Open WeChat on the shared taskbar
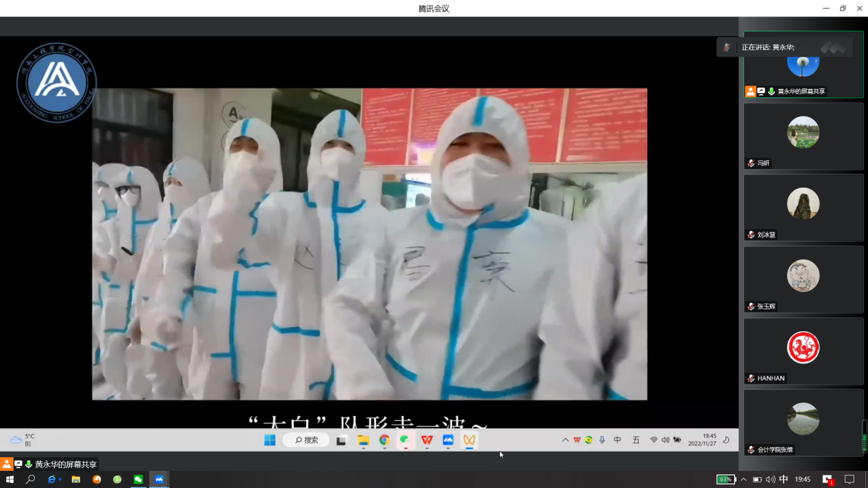868x488 pixels. pyautogui.click(x=406, y=440)
